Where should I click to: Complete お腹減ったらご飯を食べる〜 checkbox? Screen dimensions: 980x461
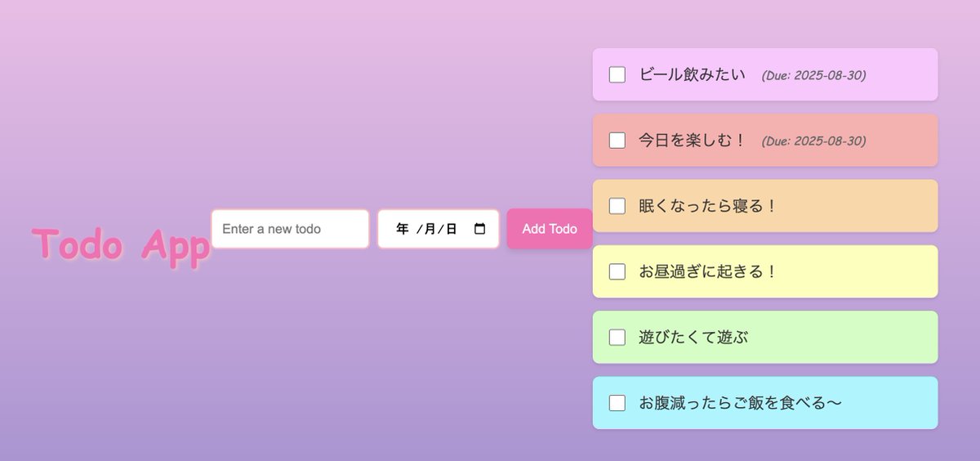617,403
